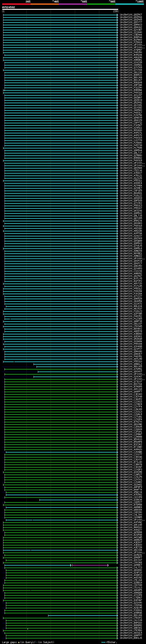Open hit UniRef100_B8XJK6
This screenshot has height=644, width=146.
pyautogui.click(x=131, y=615)
